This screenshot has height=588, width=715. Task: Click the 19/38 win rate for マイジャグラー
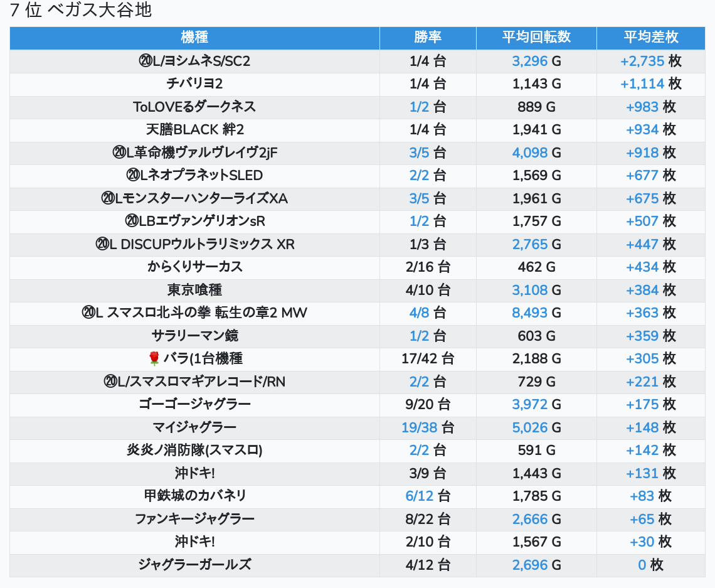pos(419,427)
